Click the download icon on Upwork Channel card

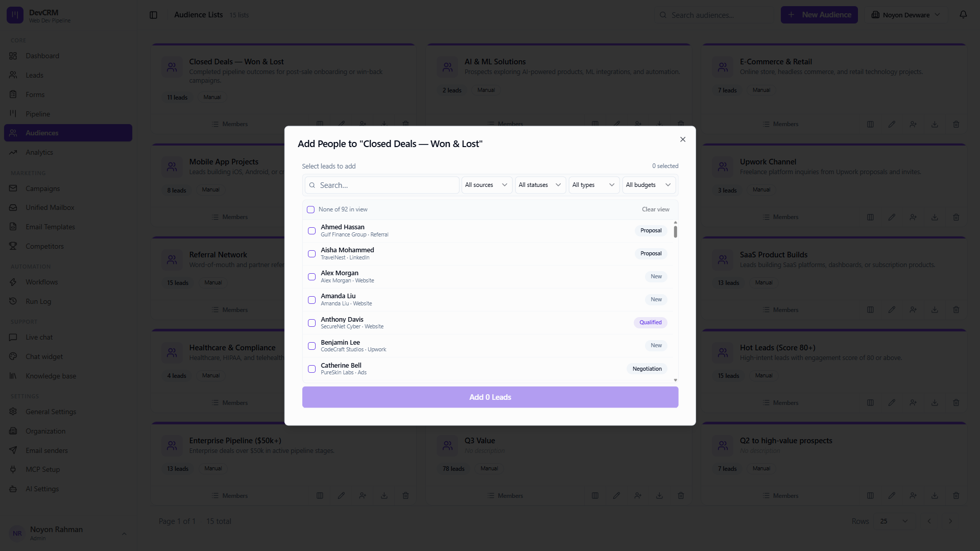(x=935, y=217)
